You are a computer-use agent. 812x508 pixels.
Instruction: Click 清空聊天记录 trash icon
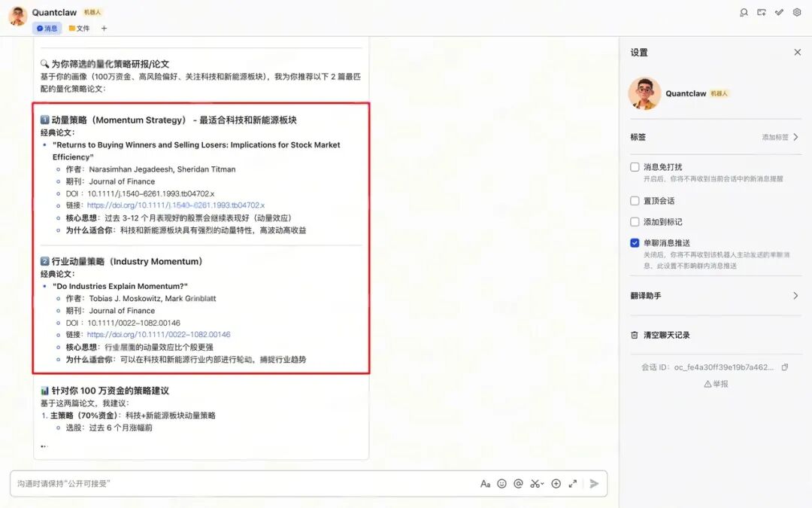[x=635, y=336]
